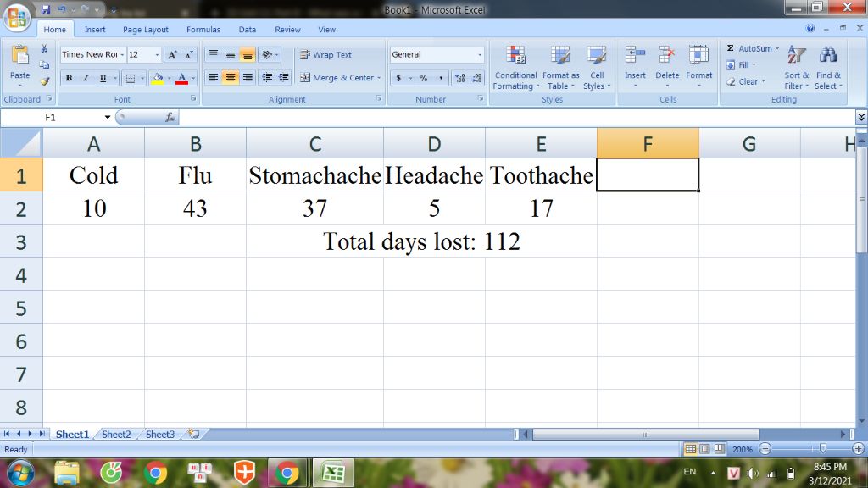Click the Cut scissors icon

[x=44, y=50]
